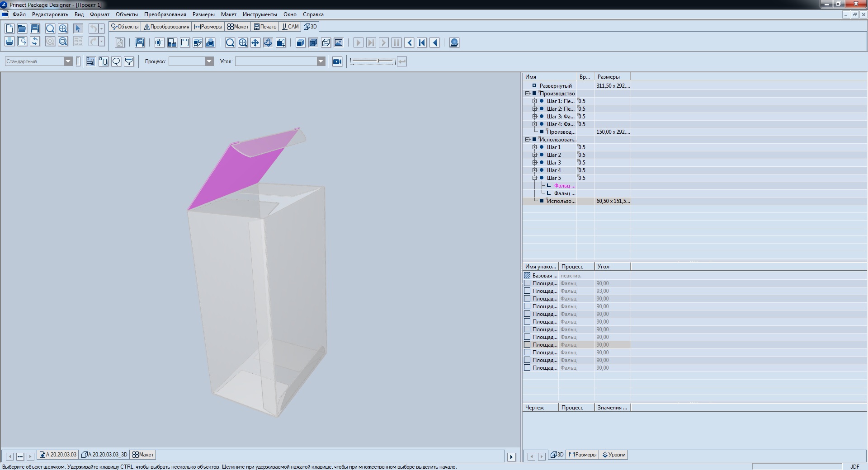Open the Процесс dropdown

click(209, 61)
